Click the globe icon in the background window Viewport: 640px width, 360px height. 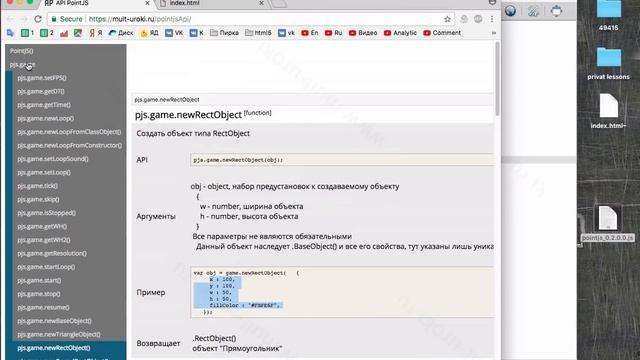click(510, 11)
